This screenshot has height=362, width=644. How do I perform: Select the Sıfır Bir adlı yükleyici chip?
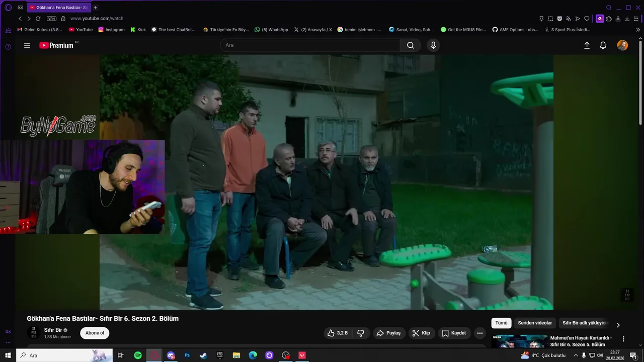tap(585, 323)
